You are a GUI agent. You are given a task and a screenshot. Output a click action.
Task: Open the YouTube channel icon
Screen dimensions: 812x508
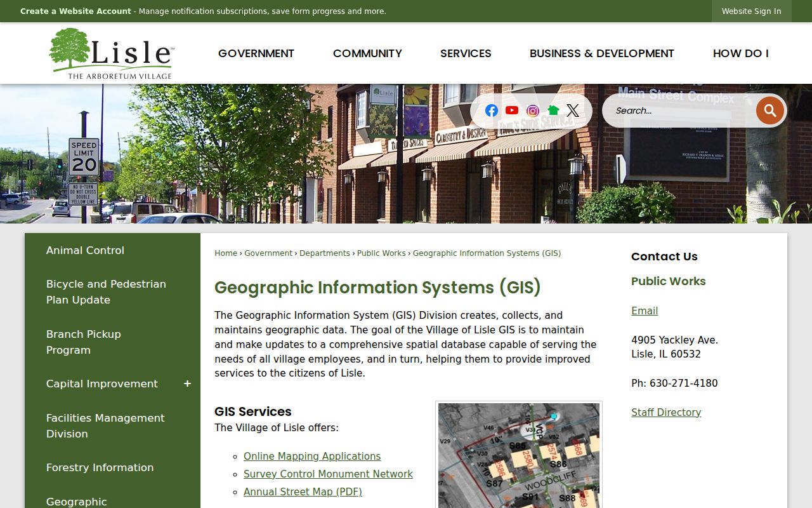pos(512,110)
